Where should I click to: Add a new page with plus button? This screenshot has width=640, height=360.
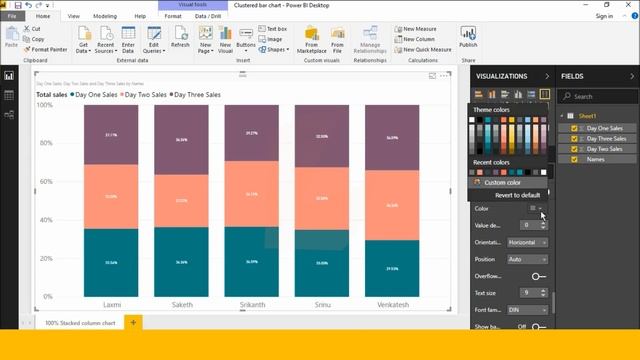[133, 322]
